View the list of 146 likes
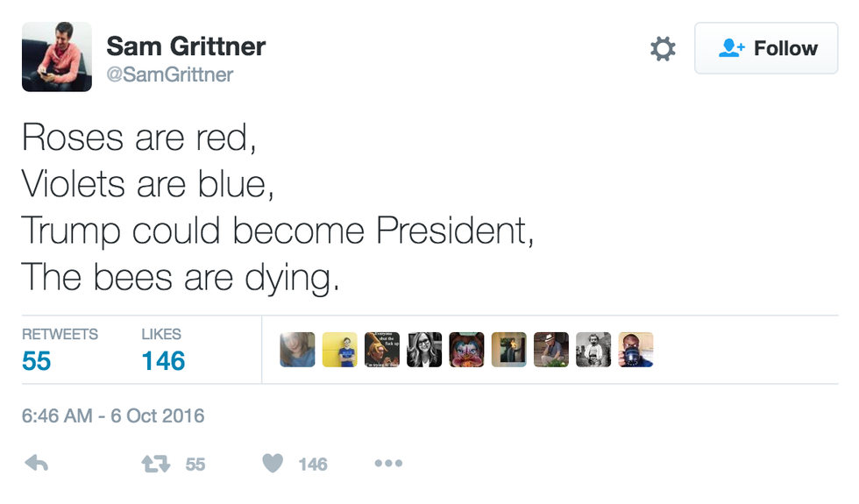The width and height of the screenshot is (859, 504). tap(163, 350)
